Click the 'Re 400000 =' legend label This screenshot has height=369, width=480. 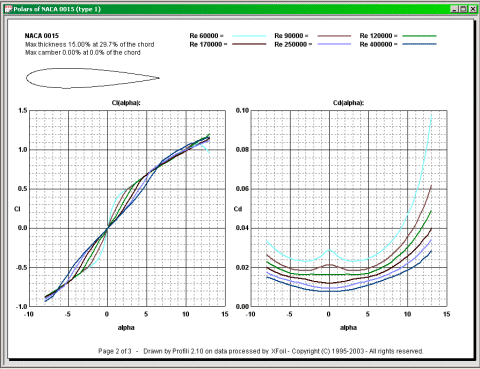(378, 44)
